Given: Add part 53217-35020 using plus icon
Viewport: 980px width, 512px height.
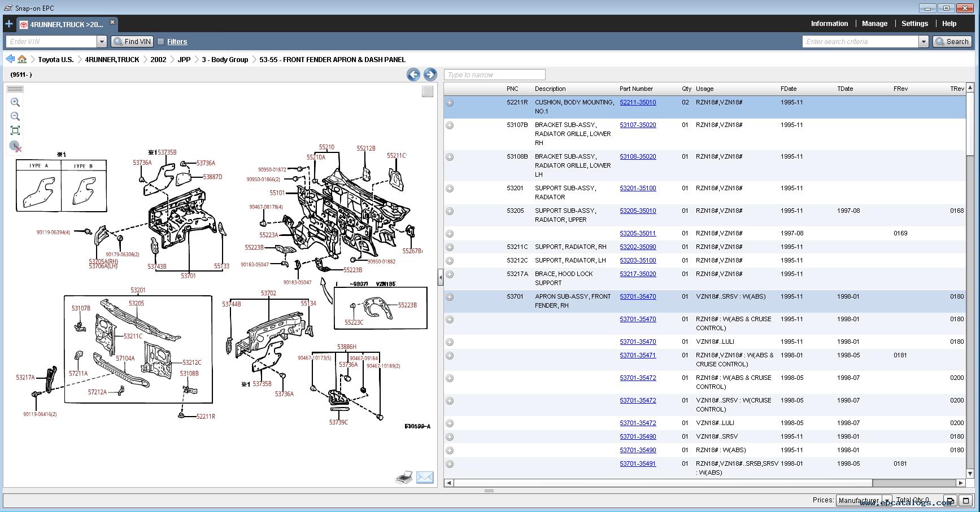Looking at the screenshot, I should pyautogui.click(x=450, y=274).
